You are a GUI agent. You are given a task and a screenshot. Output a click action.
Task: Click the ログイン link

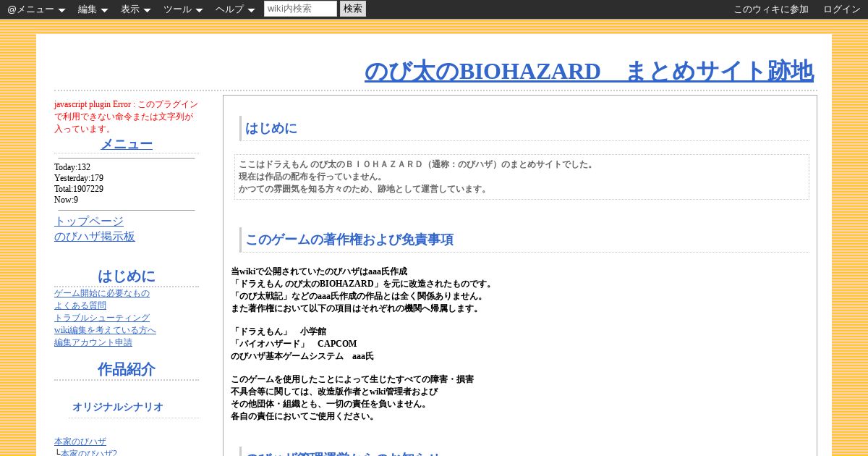[x=842, y=9]
